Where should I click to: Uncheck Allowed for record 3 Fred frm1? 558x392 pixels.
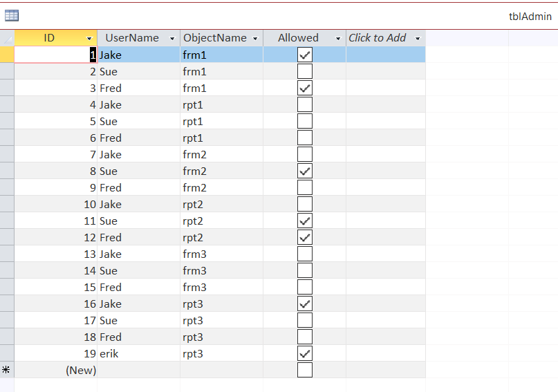pos(305,88)
